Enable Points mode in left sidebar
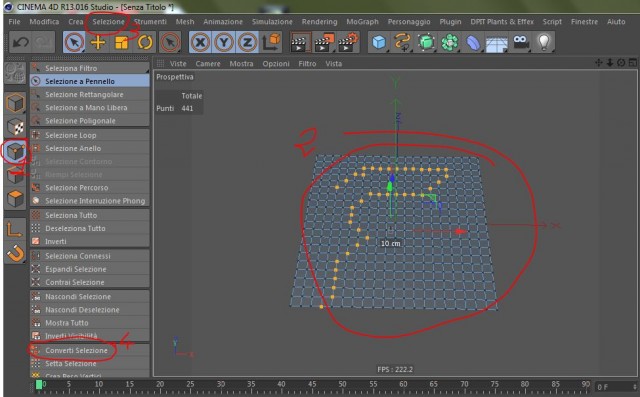This screenshot has height=397, width=640. coord(16,151)
